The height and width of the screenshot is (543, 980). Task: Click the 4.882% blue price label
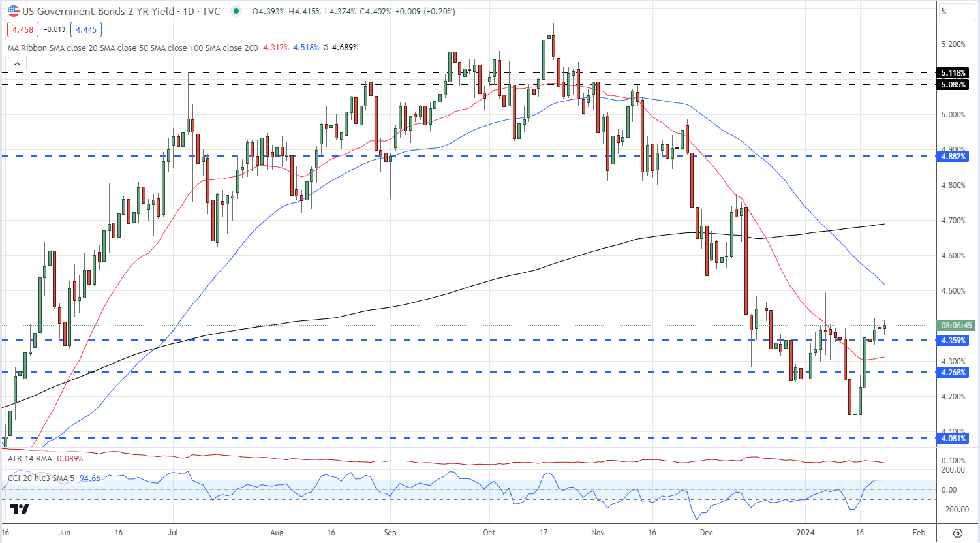[953, 157]
